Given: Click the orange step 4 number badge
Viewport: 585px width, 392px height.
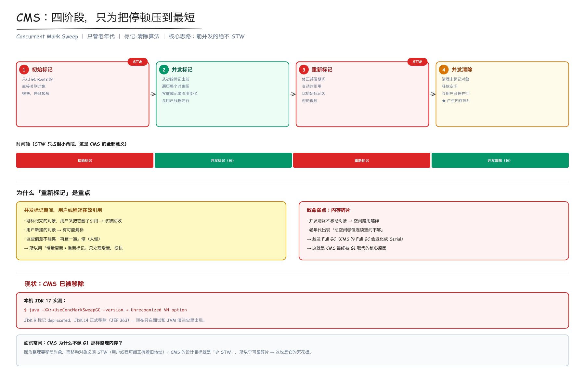Looking at the screenshot, I should pos(444,70).
